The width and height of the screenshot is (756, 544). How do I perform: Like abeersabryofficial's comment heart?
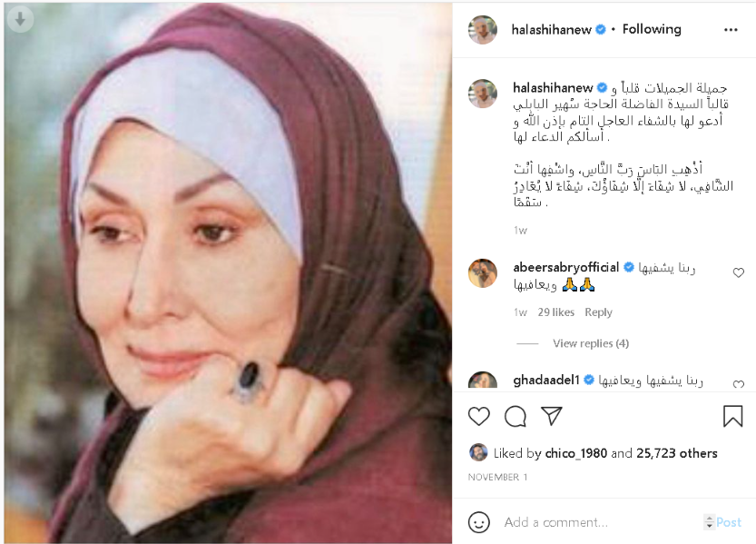click(739, 272)
